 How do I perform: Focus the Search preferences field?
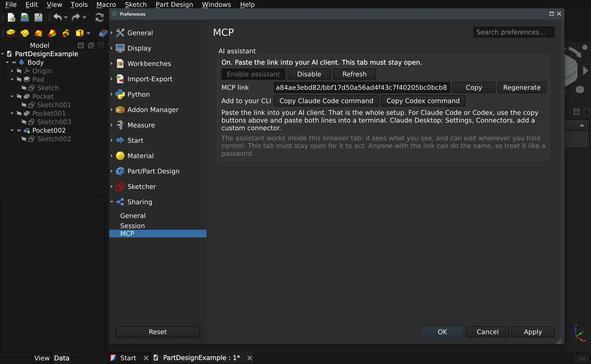pos(514,32)
